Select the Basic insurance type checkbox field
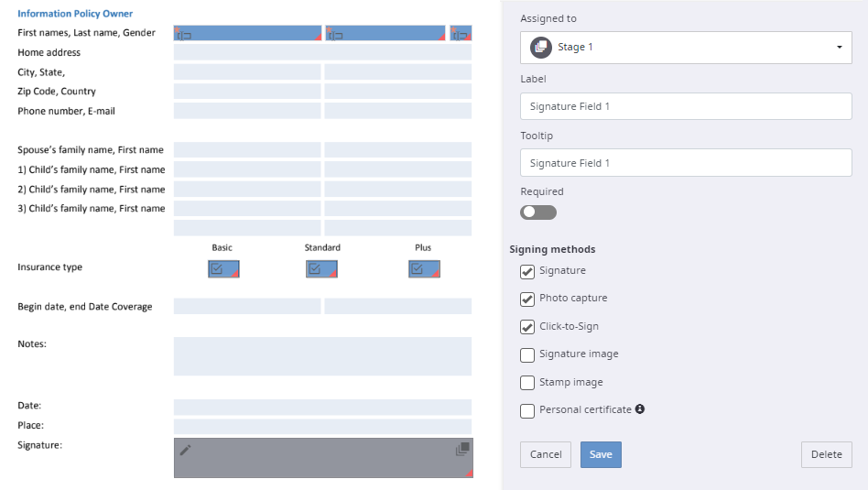 click(x=222, y=269)
